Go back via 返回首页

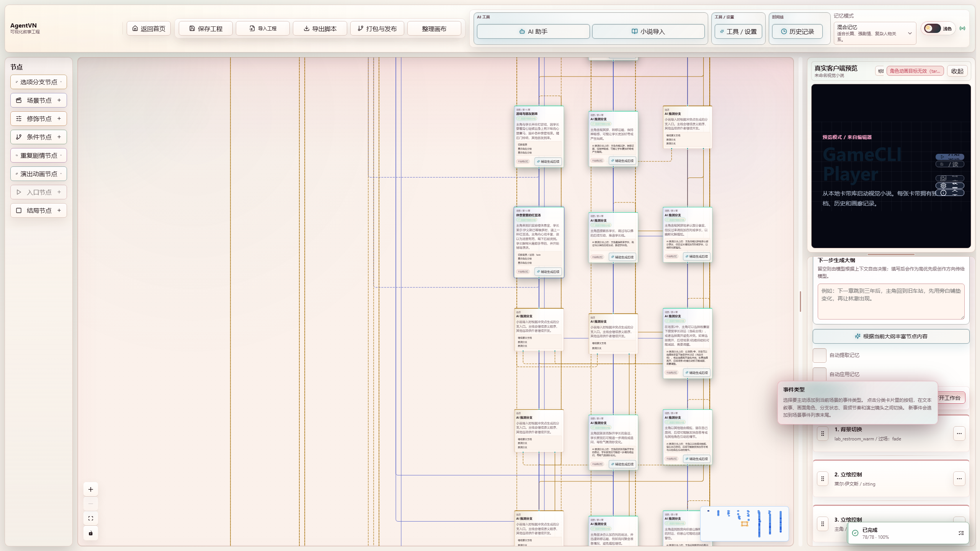[x=149, y=29]
